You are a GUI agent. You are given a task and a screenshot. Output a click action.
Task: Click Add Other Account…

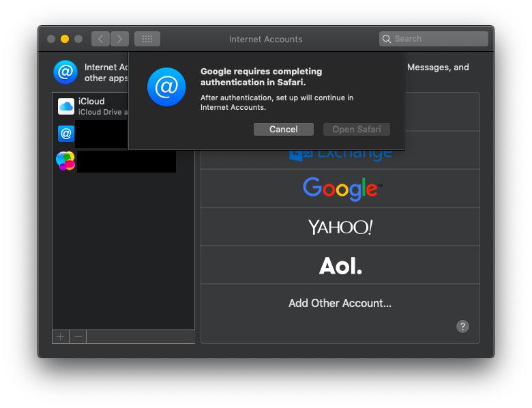pos(340,303)
